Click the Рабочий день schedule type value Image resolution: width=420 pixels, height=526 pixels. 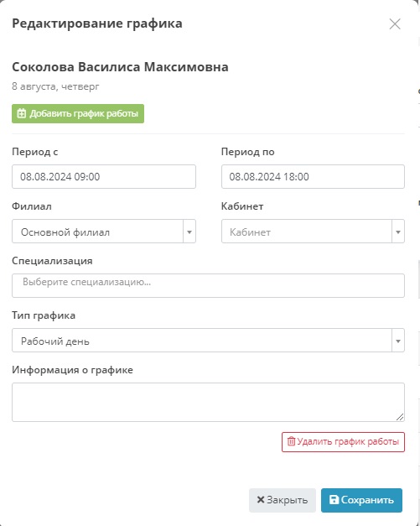pyautogui.click(x=55, y=341)
